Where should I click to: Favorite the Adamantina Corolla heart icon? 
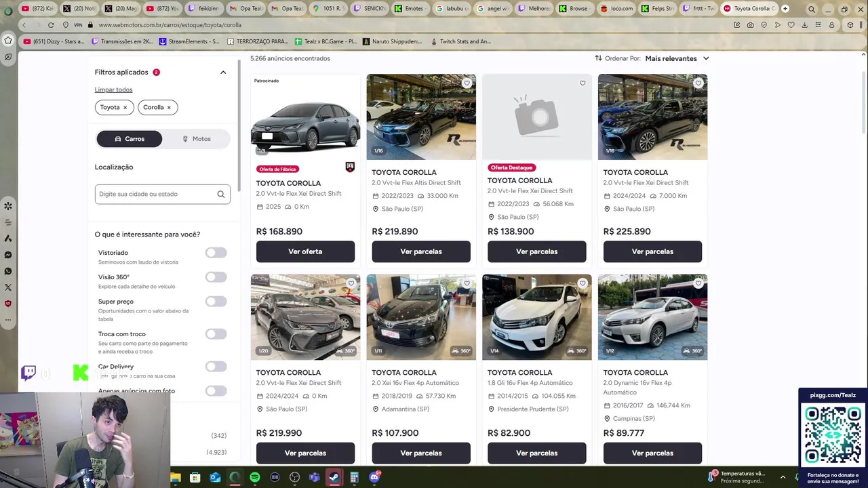coord(467,283)
